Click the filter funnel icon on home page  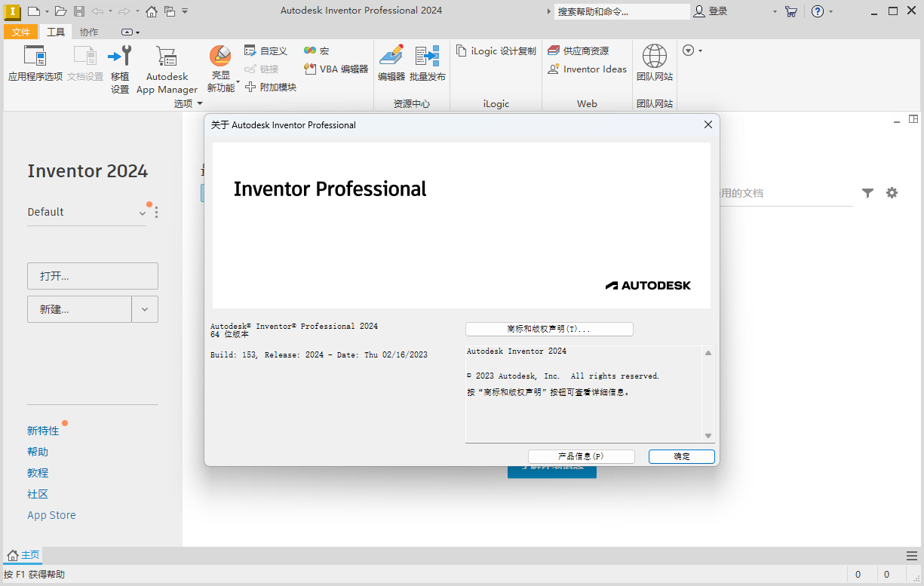[x=867, y=193]
